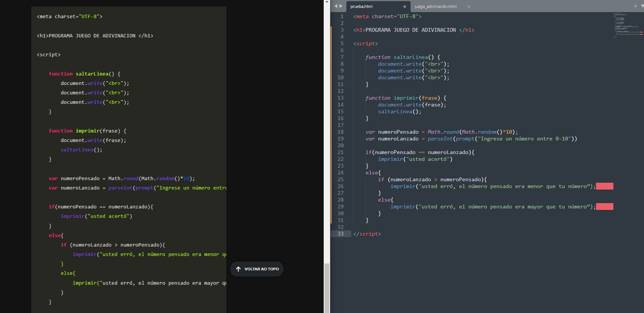Click 'var numeroPensado' line in the editor

point(442,132)
